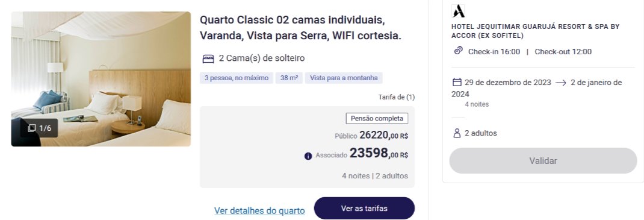Click the 'Vista para a montanha' tag

click(x=344, y=78)
